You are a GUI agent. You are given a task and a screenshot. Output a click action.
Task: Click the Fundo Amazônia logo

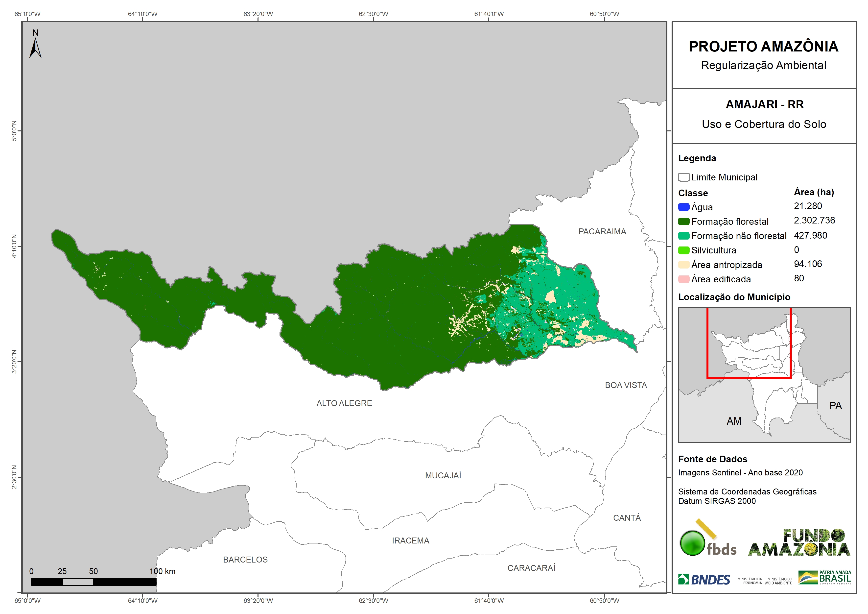pyautogui.click(x=799, y=543)
